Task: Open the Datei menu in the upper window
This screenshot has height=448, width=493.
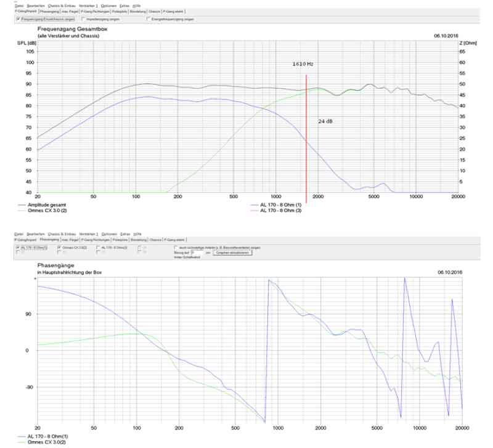Action: [19, 6]
